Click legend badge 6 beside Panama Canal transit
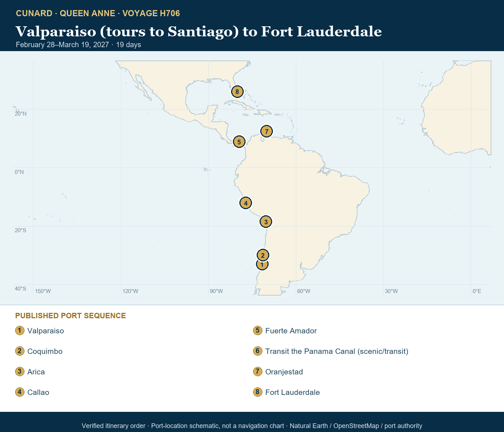 (x=258, y=351)
